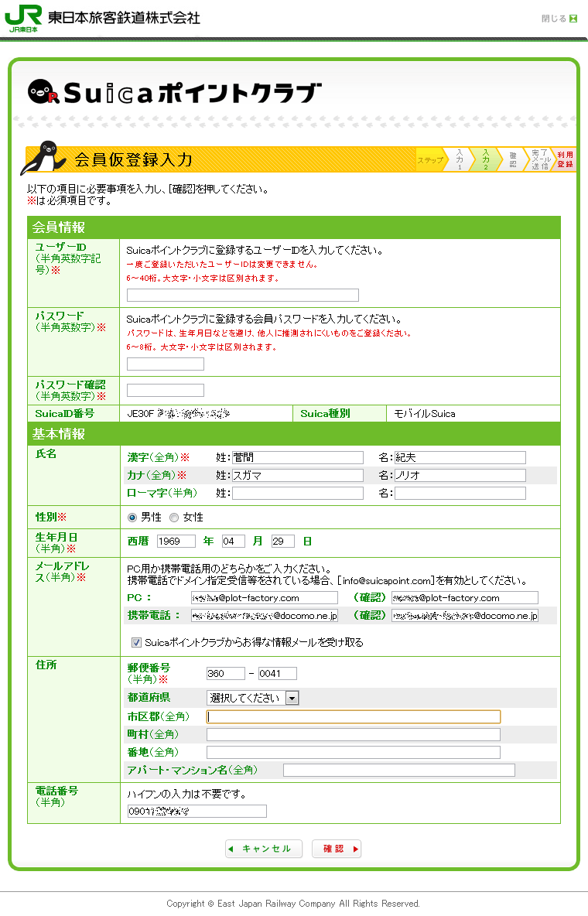
Task: Click the モバイルSuica text value
Action: 424,414
